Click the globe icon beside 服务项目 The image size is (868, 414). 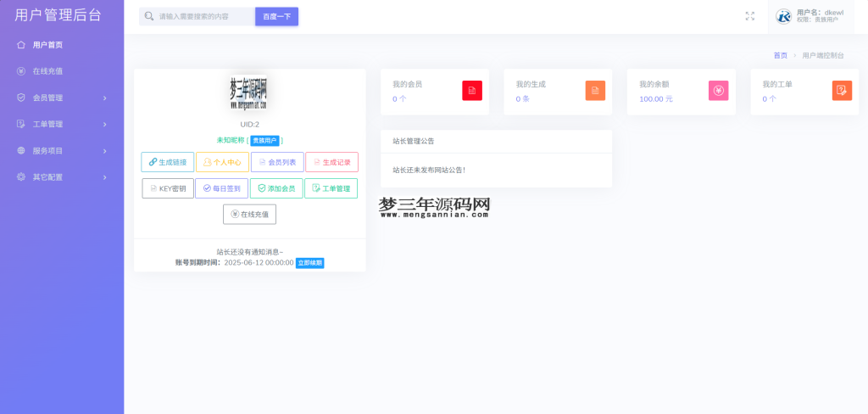(21, 151)
